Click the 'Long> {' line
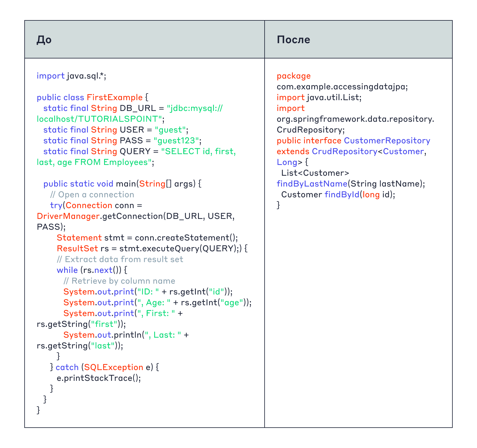Viewport: 477px width, 448px height. pos(292,162)
